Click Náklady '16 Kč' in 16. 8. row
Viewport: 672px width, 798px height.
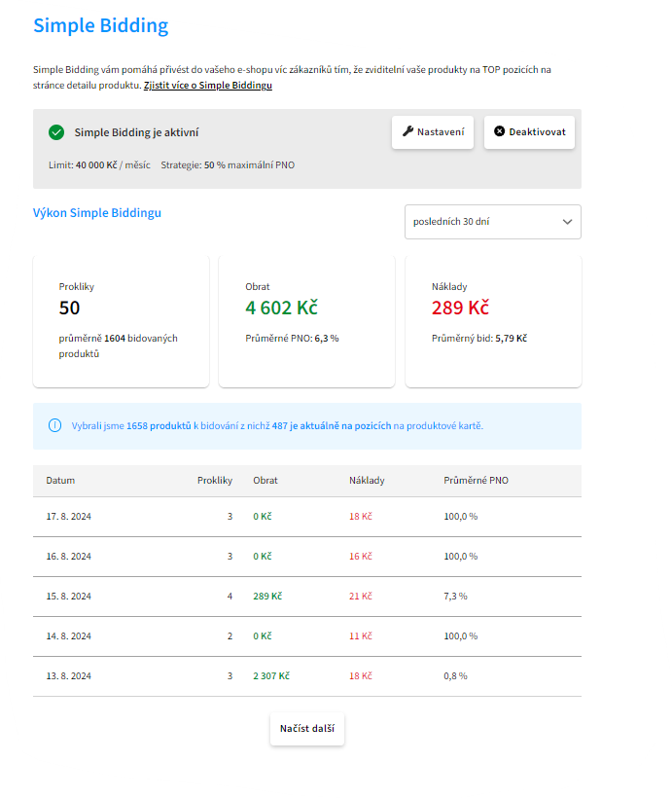pyautogui.click(x=361, y=557)
